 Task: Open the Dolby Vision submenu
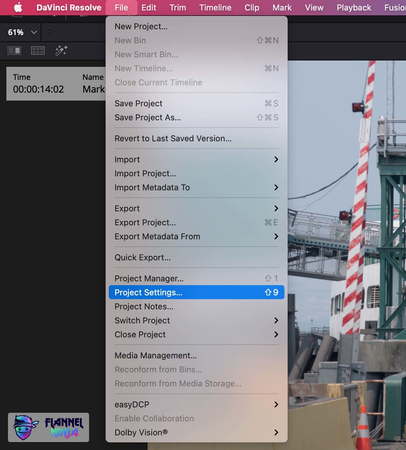pos(196,432)
